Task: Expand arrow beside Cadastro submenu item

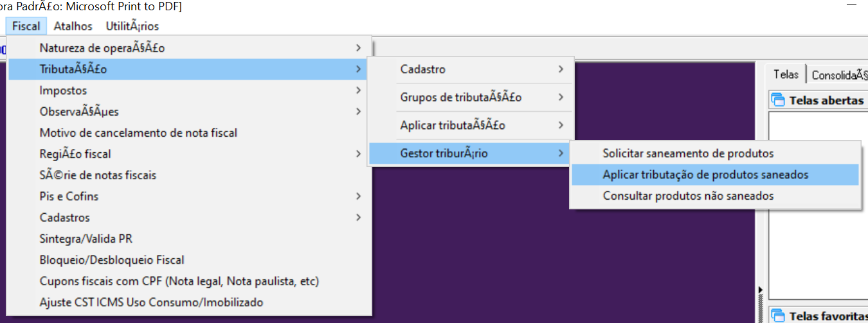Action: (561, 69)
